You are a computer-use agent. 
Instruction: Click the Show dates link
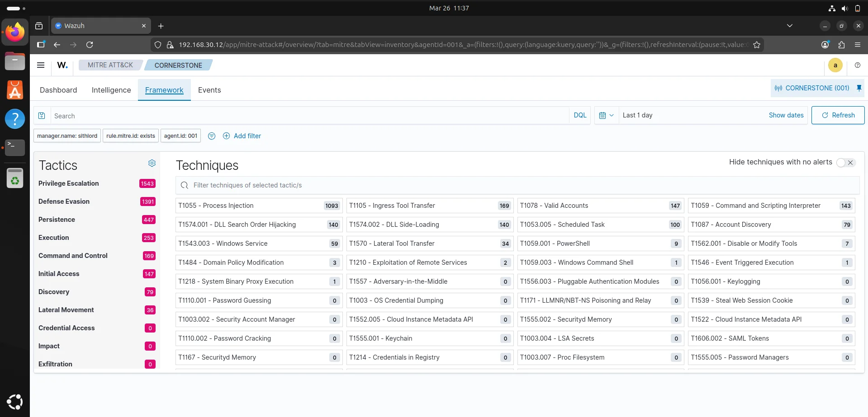click(x=786, y=115)
